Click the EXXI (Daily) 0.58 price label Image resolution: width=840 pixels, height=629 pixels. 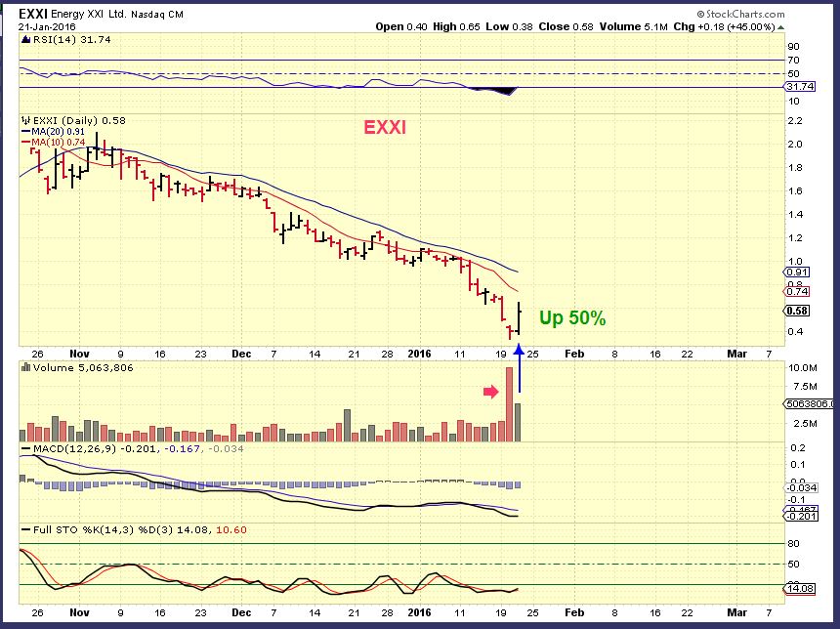tap(79, 120)
